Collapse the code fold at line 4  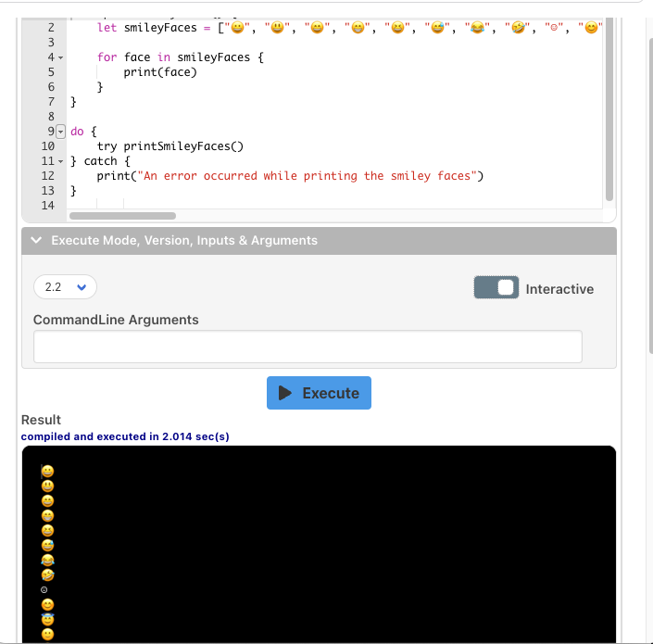coord(61,57)
